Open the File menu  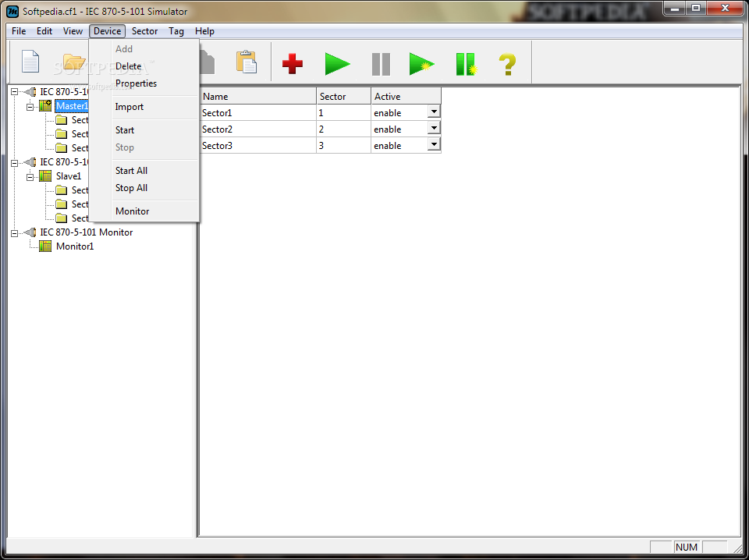19,31
